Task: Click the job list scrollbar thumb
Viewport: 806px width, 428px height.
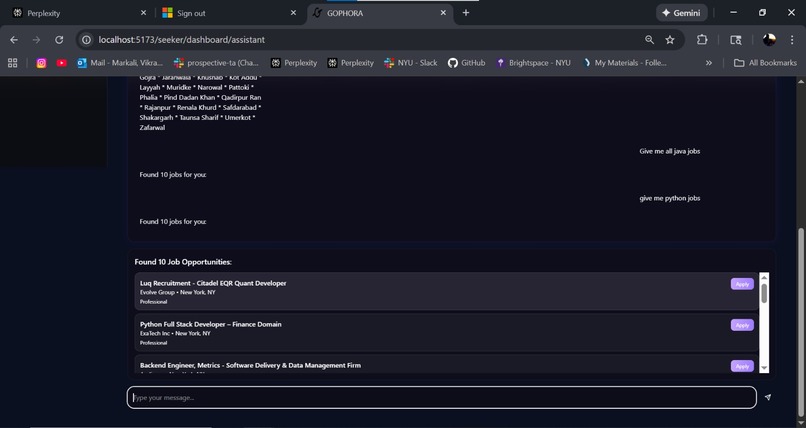Action: click(x=764, y=293)
